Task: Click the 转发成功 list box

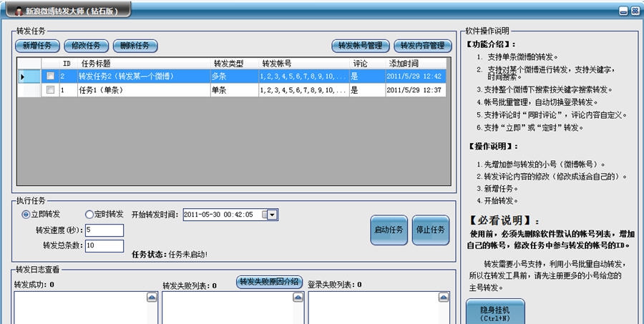Action: pyautogui.click(x=86, y=308)
